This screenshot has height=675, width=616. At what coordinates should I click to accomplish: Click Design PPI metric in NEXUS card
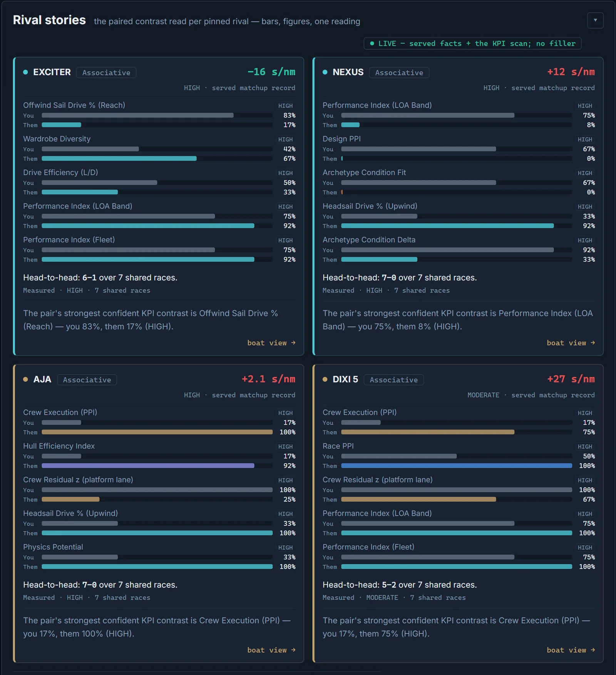341,139
